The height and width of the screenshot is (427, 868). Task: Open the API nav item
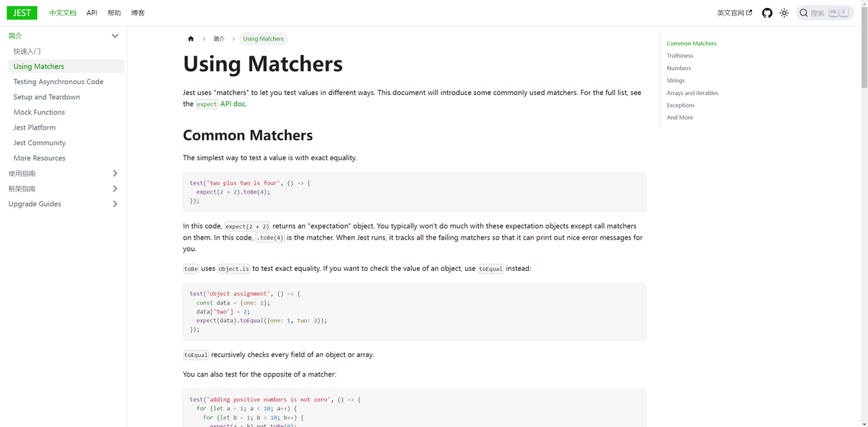[x=92, y=13]
